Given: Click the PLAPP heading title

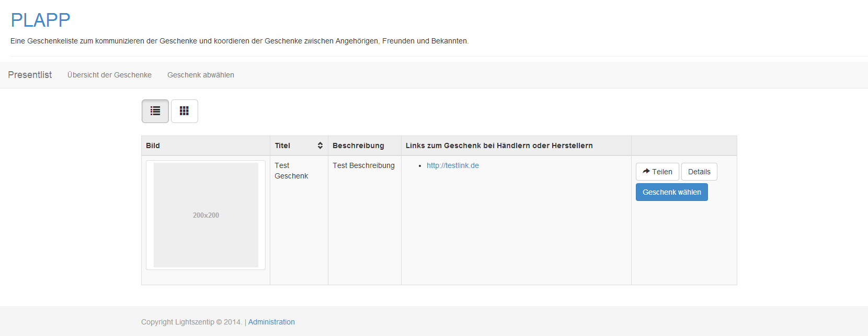Looking at the screenshot, I should click(40, 20).
